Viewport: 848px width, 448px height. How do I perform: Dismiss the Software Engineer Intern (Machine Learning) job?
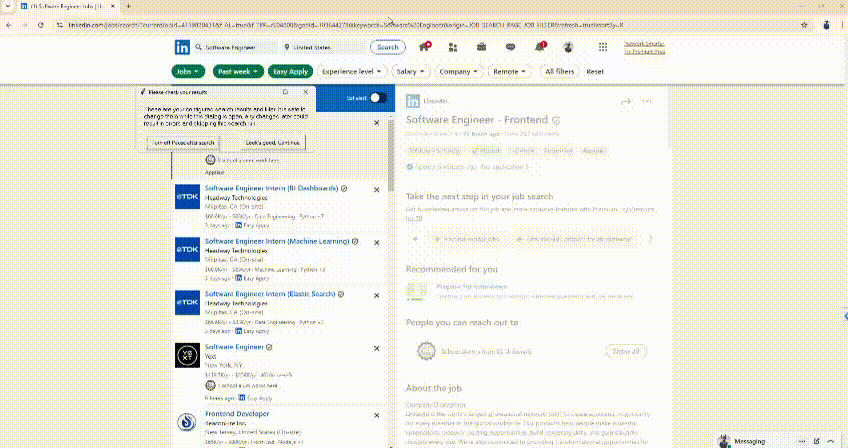click(x=377, y=241)
